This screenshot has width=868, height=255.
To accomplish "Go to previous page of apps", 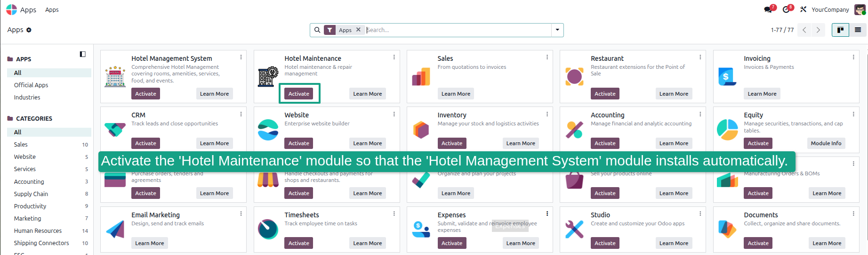I will click(x=804, y=30).
